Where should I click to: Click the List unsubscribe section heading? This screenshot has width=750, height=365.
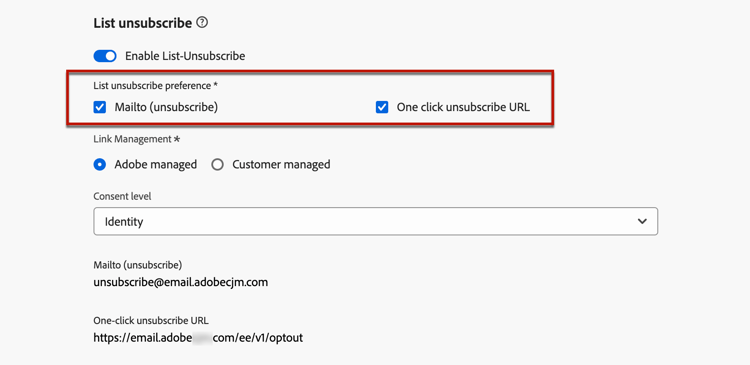pyautogui.click(x=143, y=22)
